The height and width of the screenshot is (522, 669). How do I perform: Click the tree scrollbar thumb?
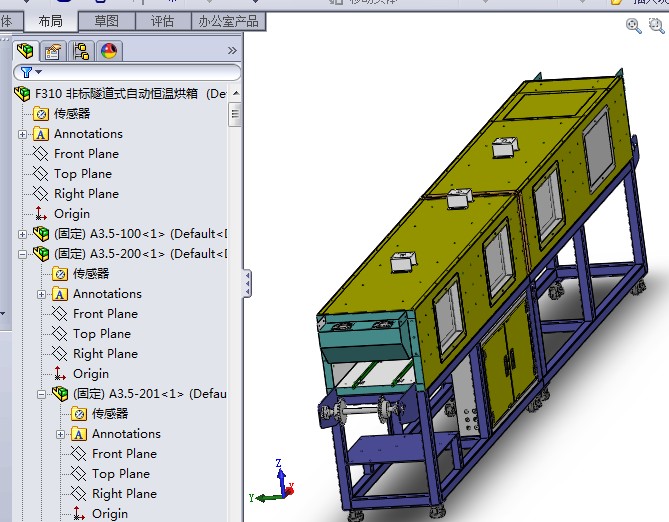(x=235, y=114)
